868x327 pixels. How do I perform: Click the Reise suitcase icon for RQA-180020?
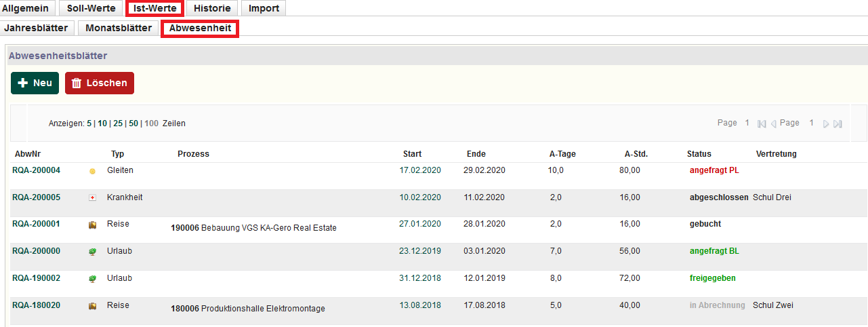point(92,306)
